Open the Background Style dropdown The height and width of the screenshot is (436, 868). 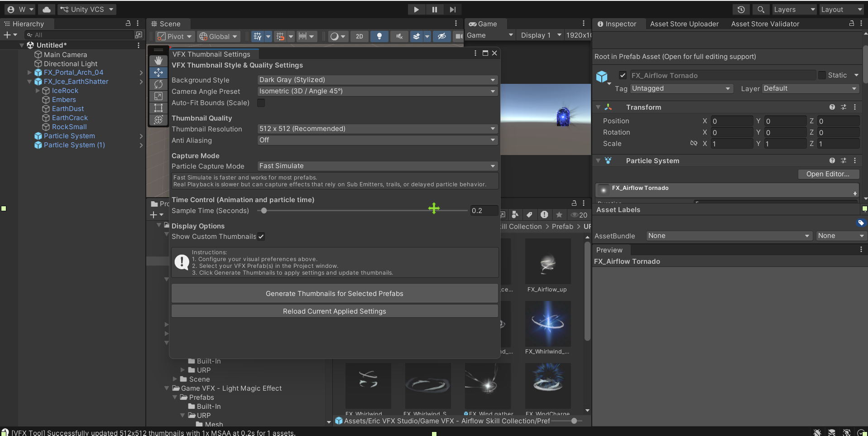tap(378, 80)
